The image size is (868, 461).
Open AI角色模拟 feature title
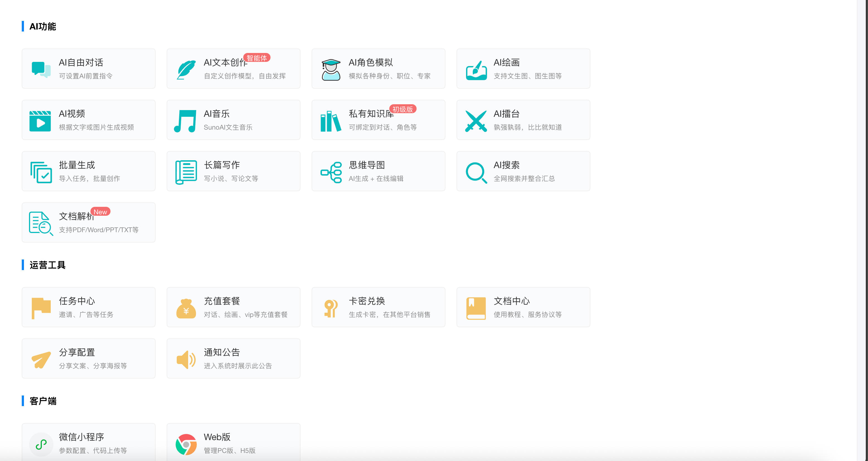click(371, 63)
